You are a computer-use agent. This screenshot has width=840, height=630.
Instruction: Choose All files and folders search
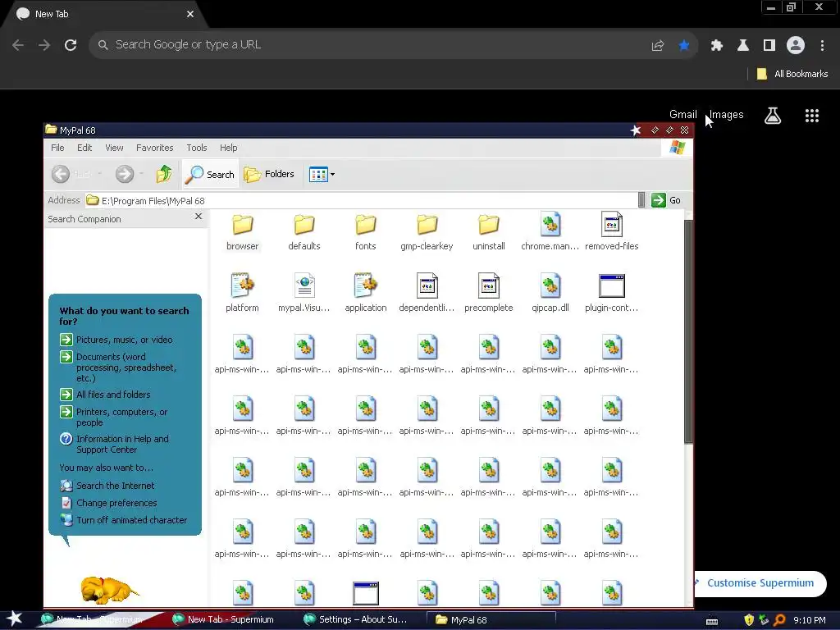[105, 395]
